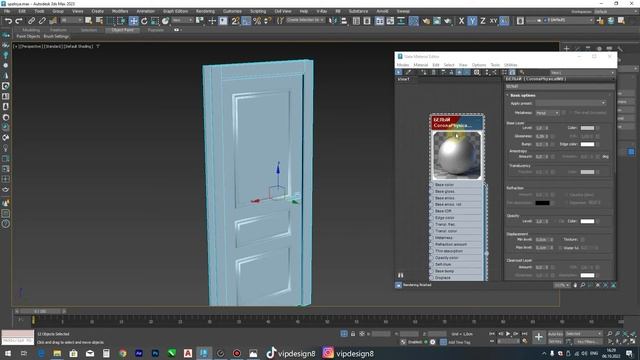Toggle the Selection Lock padlock icon
The image size is (640, 360).
coord(353,334)
